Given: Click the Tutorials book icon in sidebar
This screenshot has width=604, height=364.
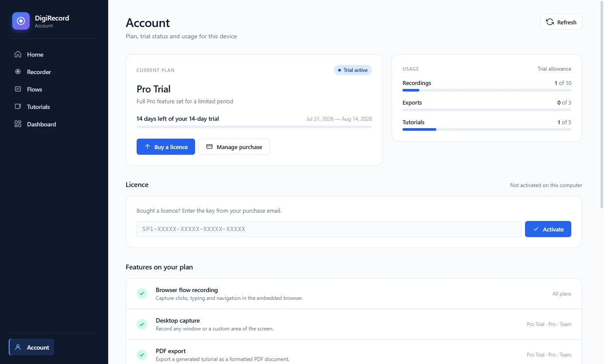Looking at the screenshot, I should [x=18, y=107].
